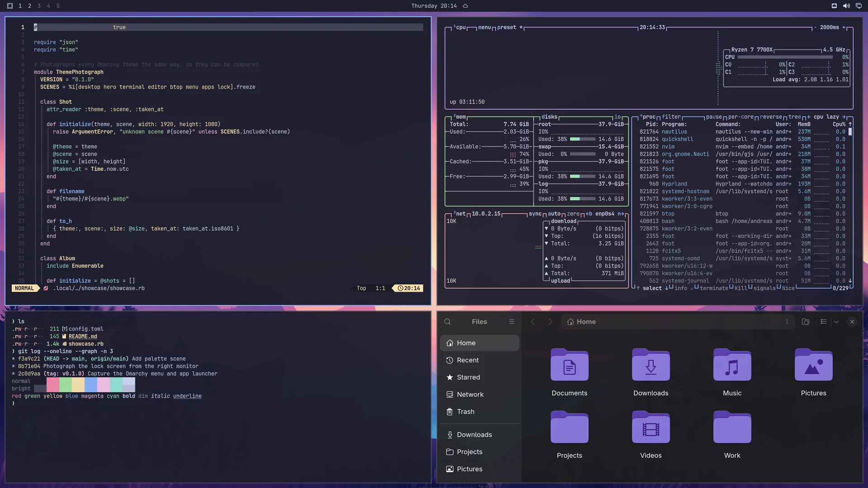Click Nice in btop process footer
This screenshot has height=488, width=868.
788,288
